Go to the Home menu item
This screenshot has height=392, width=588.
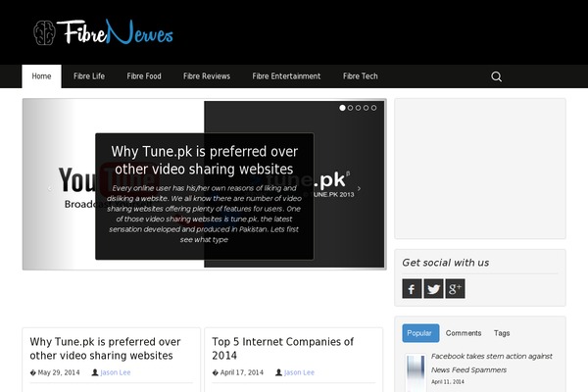41,76
